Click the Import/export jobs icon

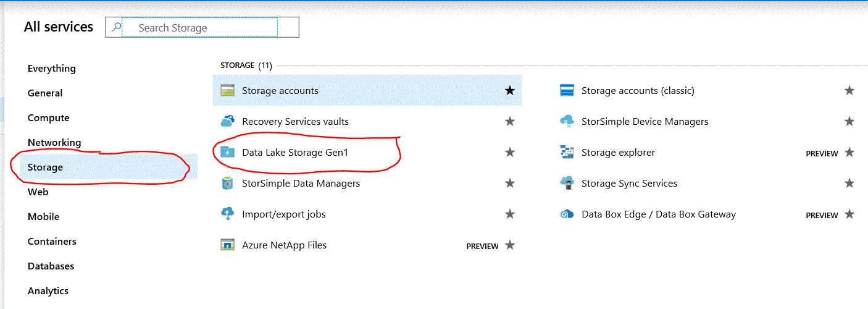coord(228,214)
